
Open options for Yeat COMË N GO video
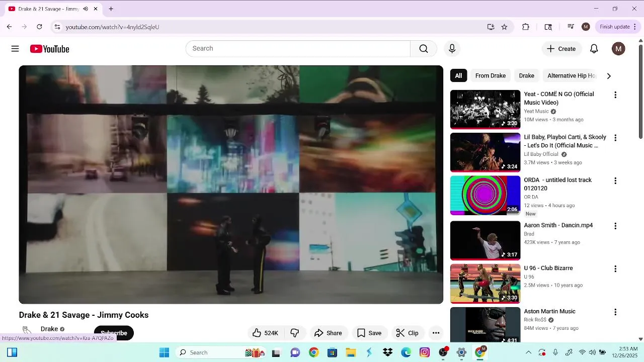coord(615,95)
